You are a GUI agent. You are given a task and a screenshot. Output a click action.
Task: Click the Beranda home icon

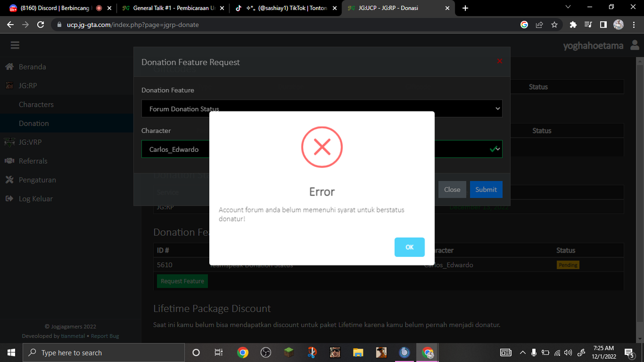pyautogui.click(x=9, y=67)
